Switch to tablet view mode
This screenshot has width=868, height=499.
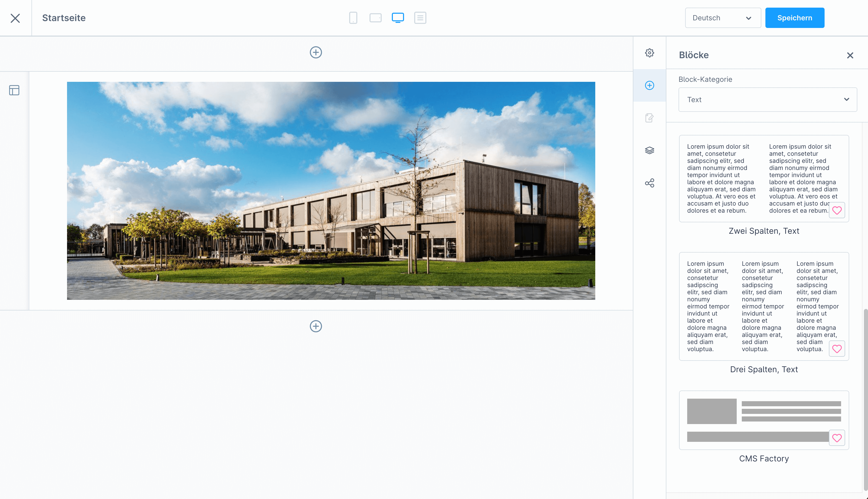point(376,18)
